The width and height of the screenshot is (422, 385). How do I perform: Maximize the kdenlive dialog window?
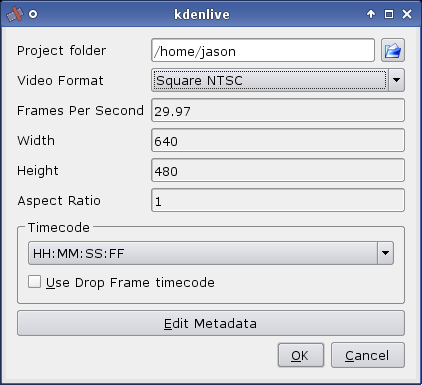389,14
